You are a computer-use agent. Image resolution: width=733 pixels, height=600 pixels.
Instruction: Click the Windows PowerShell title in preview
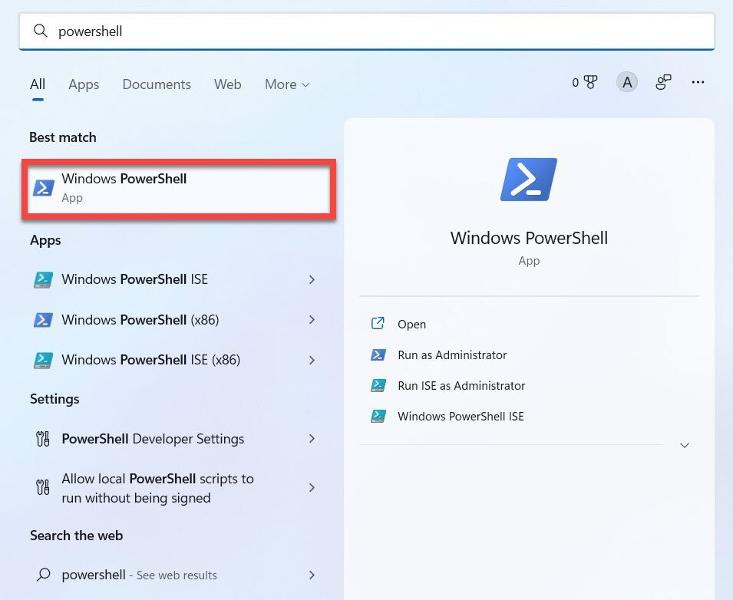[x=529, y=238]
